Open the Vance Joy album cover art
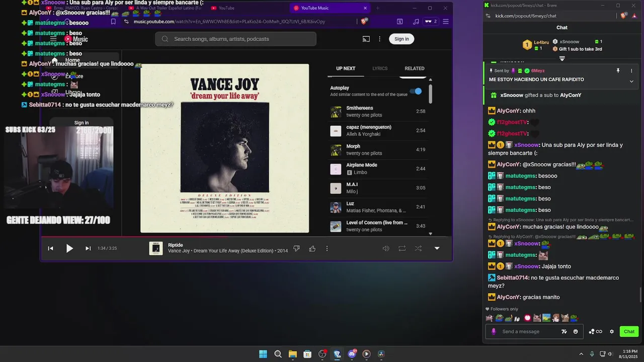Image resolution: width=644 pixels, height=362 pixels. [x=224, y=148]
